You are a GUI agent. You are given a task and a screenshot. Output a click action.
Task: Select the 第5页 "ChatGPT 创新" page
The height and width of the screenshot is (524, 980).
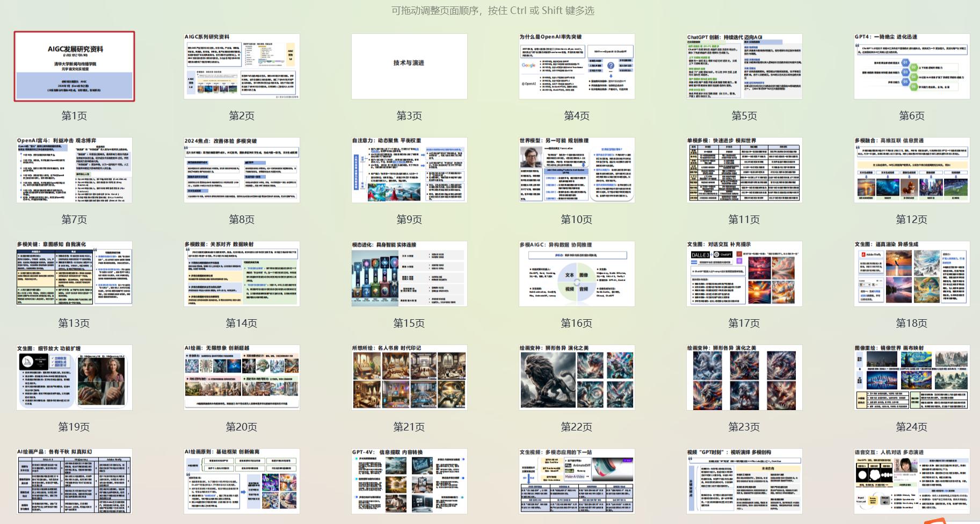744,67
